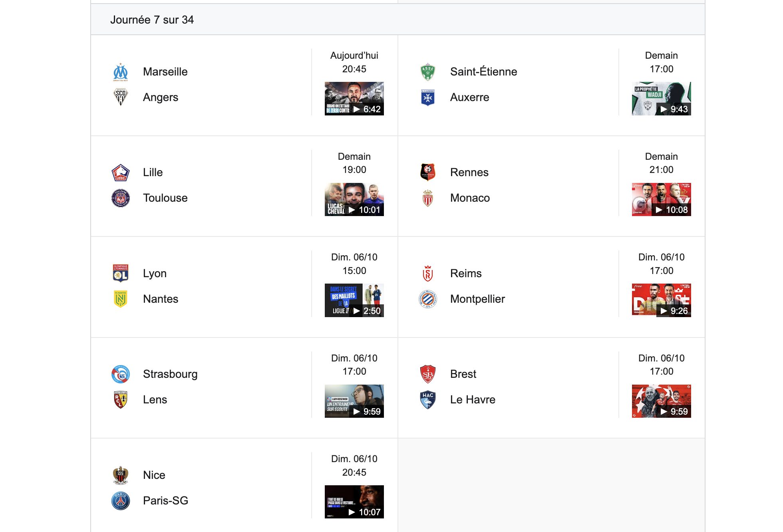Play the Rennes Monaco 10:08 video
The height and width of the screenshot is (532, 783).
[662, 199]
